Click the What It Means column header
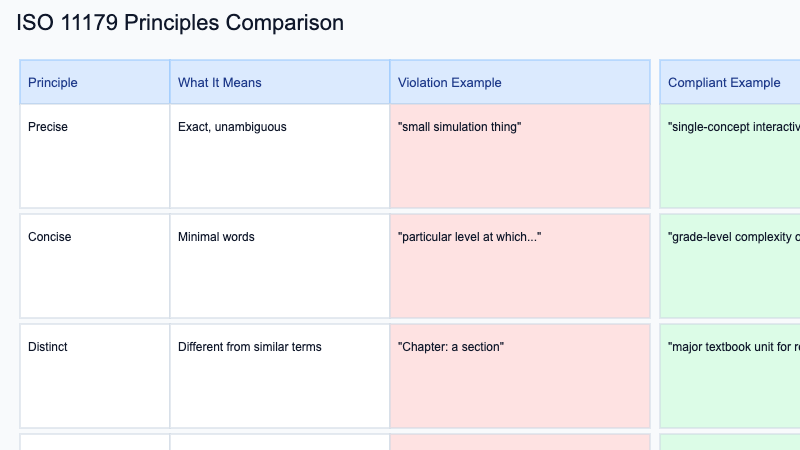This screenshot has height=450, width=800. [x=280, y=82]
